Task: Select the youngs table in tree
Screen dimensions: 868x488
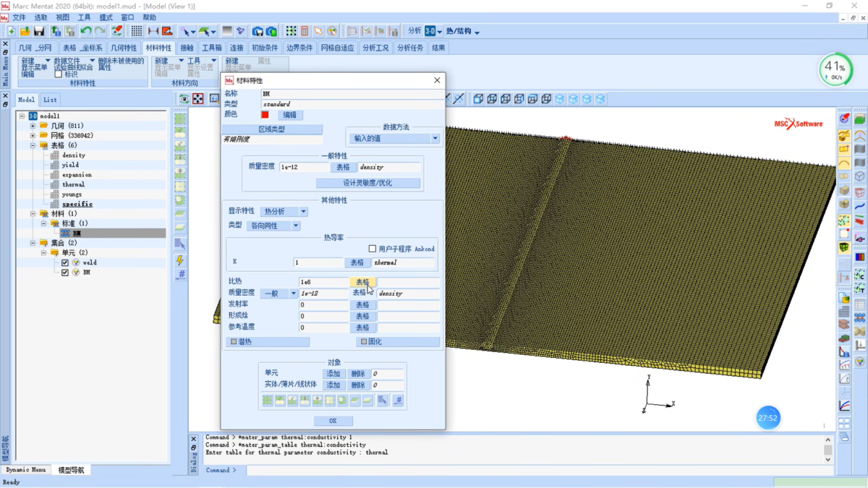Action: pyautogui.click(x=72, y=194)
